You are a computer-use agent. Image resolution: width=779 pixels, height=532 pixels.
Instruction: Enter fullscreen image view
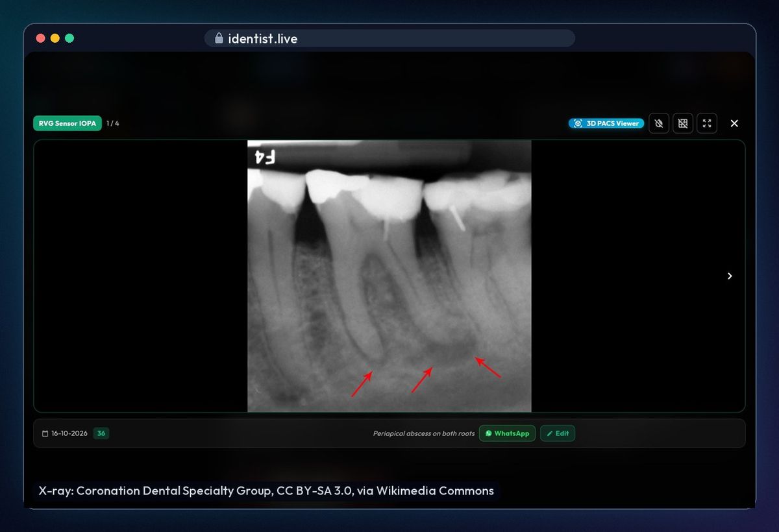[707, 123]
